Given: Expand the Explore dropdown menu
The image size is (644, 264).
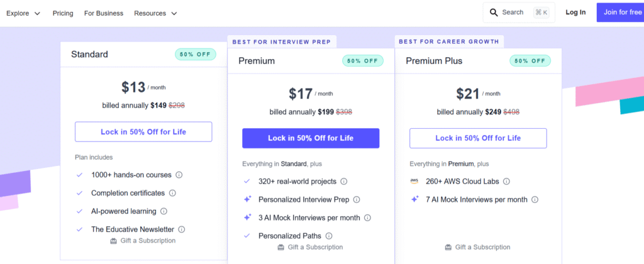Looking at the screenshot, I should pos(23,13).
